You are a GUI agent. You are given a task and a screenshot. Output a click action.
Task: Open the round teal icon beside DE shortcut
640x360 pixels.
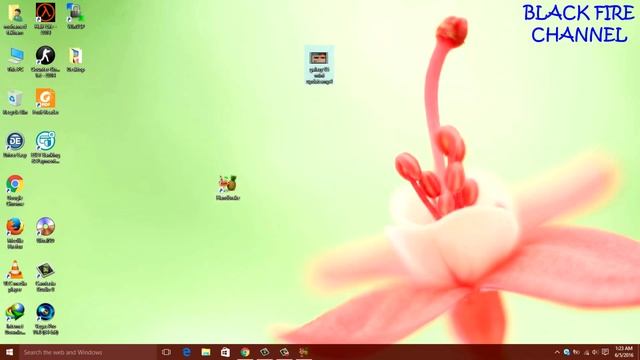pos(45,147)
